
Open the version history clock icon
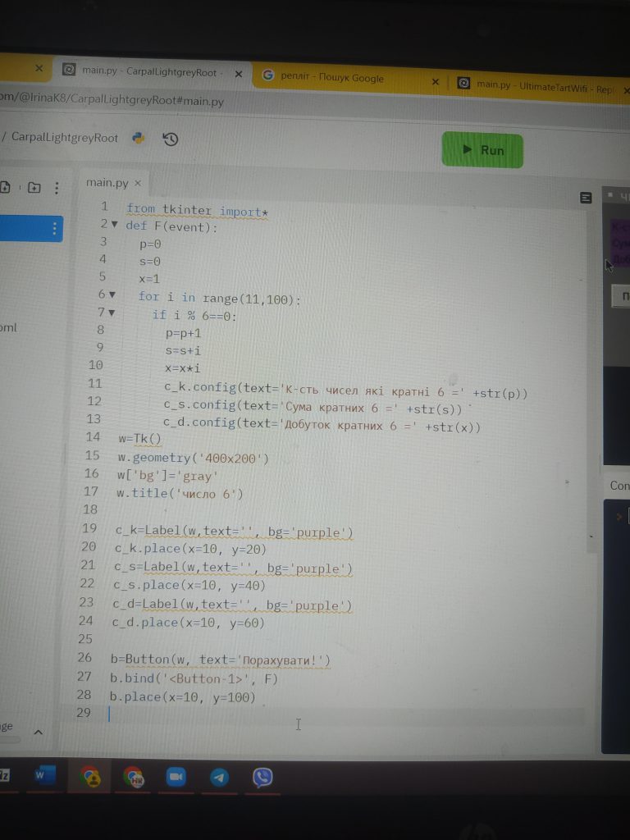click(171, 139)
